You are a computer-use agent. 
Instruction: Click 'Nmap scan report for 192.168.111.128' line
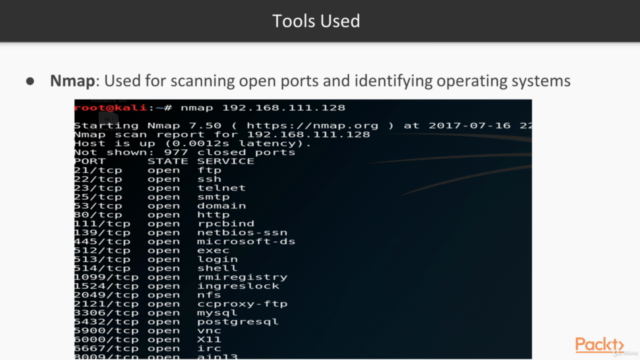tap(222, 135)
